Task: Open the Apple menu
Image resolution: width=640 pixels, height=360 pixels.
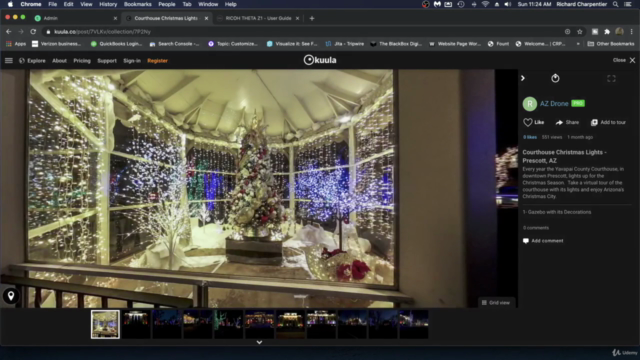Action: point(10,4)
